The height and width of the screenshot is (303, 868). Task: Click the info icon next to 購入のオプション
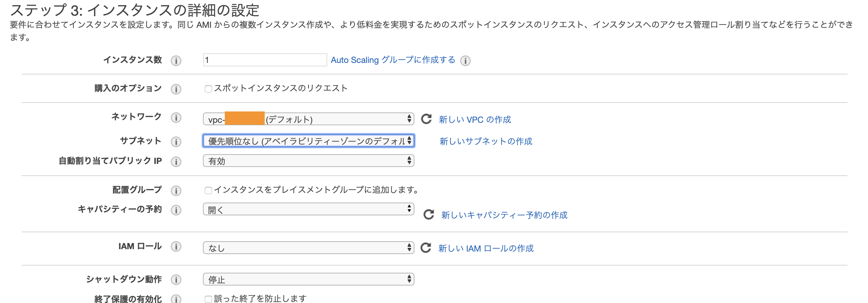[177, 89]
